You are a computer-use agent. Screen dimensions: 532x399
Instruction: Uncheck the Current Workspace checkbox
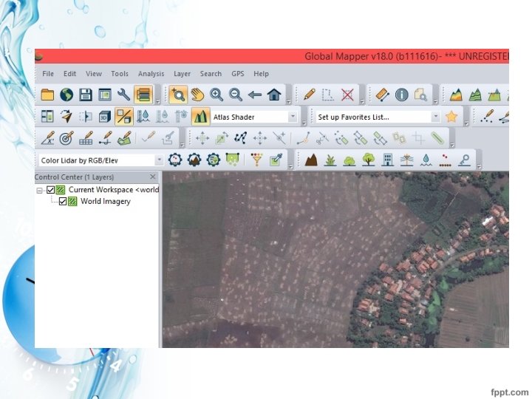tap(50, 190)
